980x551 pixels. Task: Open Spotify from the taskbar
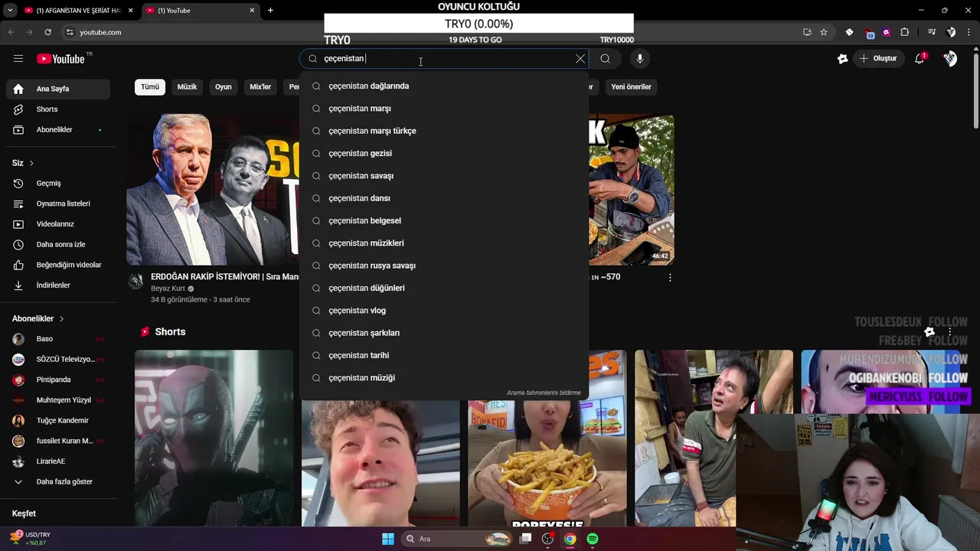pyautogui.click(x=593, y=539)
